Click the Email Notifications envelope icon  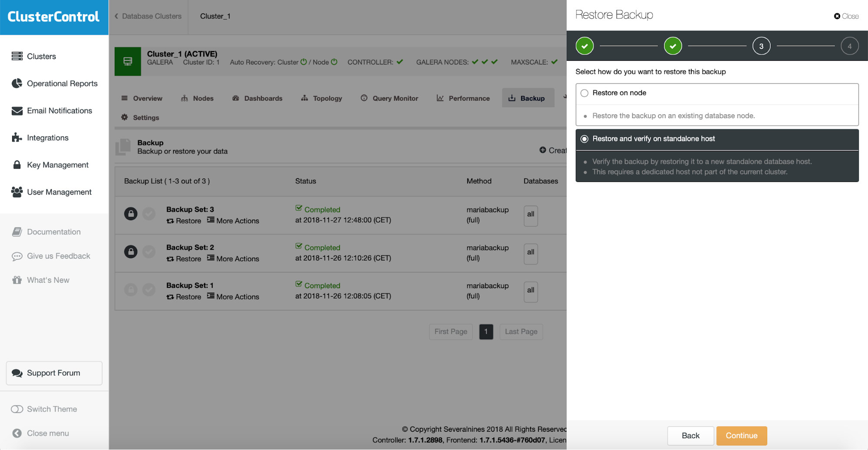point(17,111)
